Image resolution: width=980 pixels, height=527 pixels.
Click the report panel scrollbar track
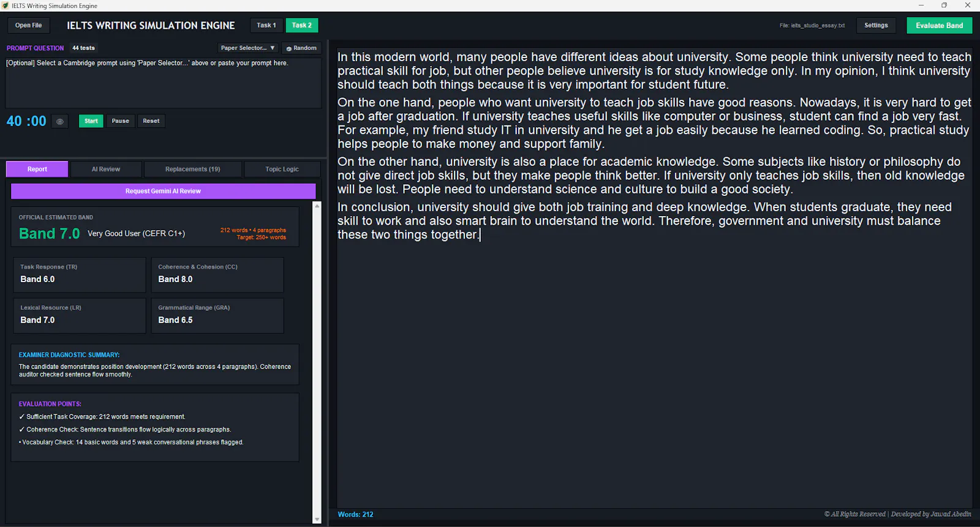click(x=317, y=362)
